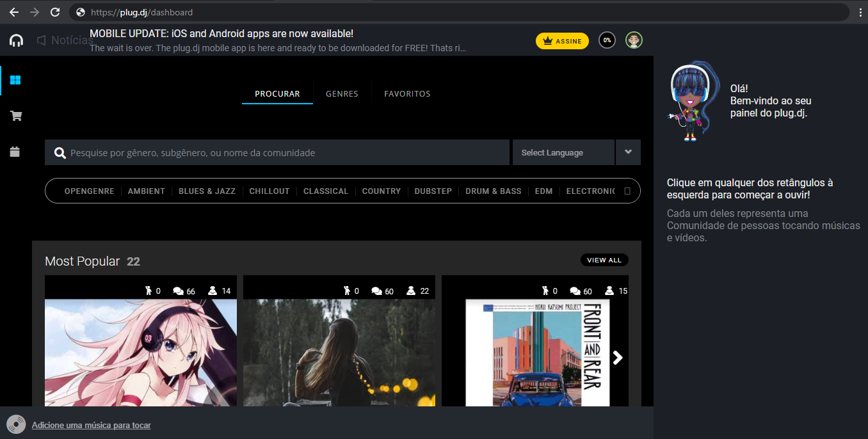Switch to the FAVORITOS tab

pos(407,94)
